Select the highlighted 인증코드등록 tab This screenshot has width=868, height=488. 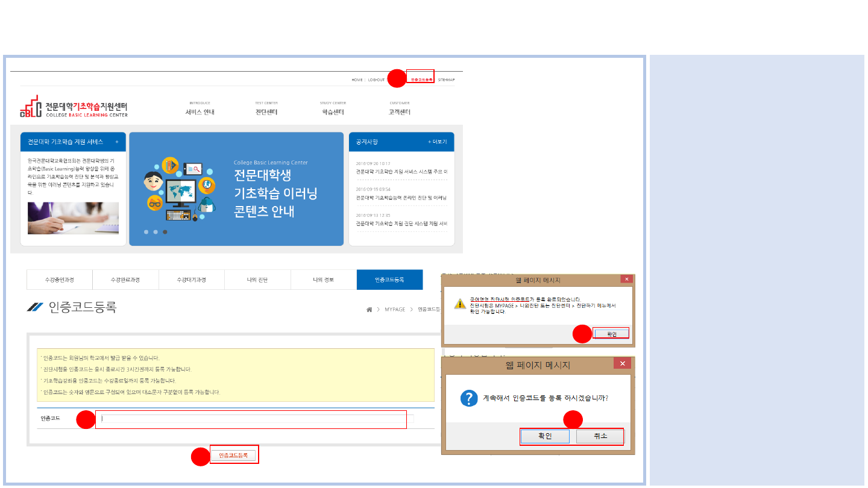point(389,280)
